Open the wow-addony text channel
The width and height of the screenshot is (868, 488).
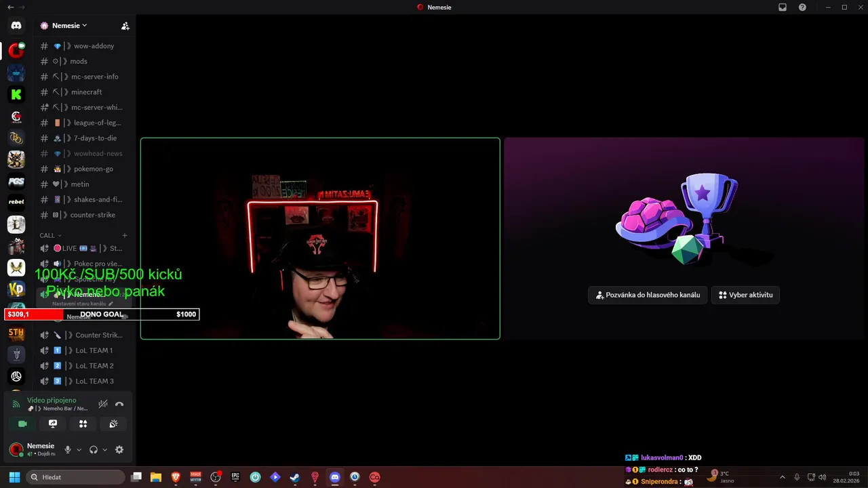[x=84, y=46]
